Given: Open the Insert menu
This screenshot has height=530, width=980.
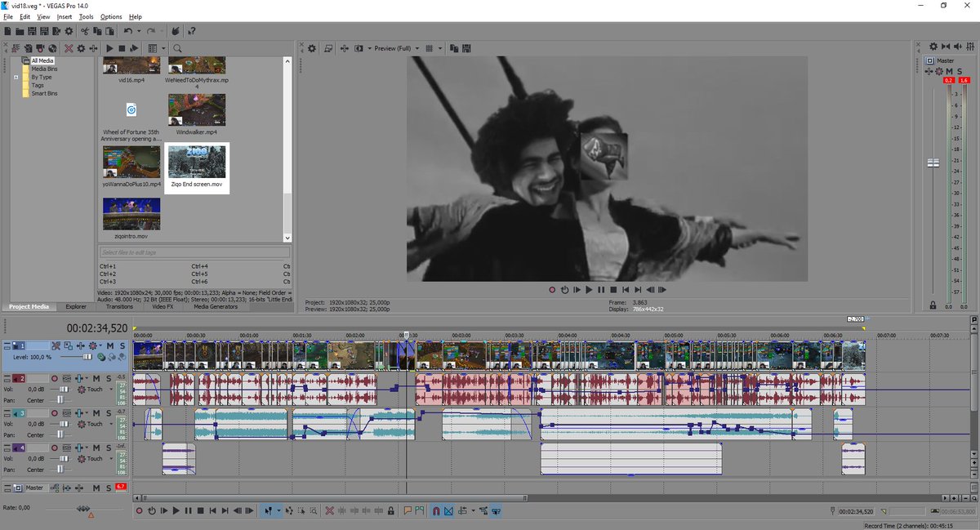Looking at the screenshot, I should (x=65, y=16).
